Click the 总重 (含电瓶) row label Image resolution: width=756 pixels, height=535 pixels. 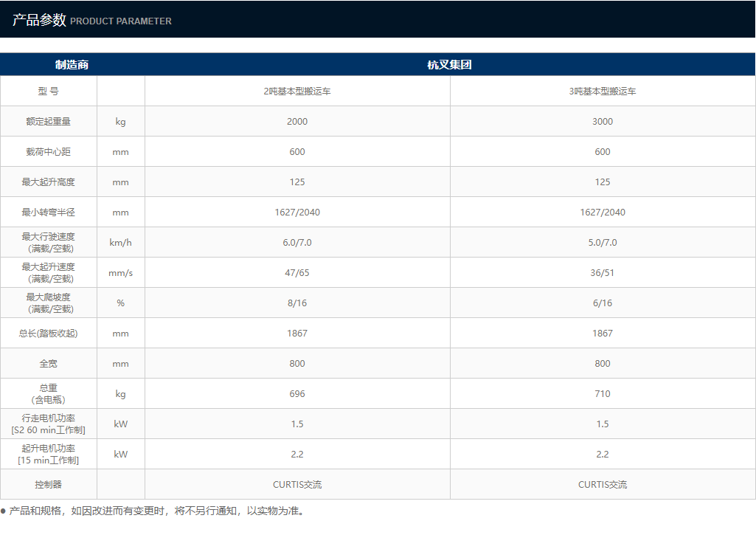[48, 393]
